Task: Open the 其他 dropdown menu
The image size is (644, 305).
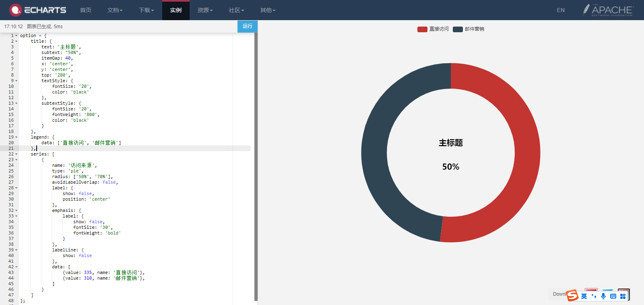Action: pos(268,10)
